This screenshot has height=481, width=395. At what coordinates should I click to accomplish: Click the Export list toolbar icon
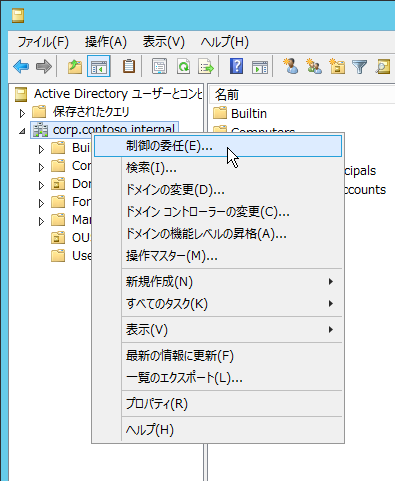point(206,67)
